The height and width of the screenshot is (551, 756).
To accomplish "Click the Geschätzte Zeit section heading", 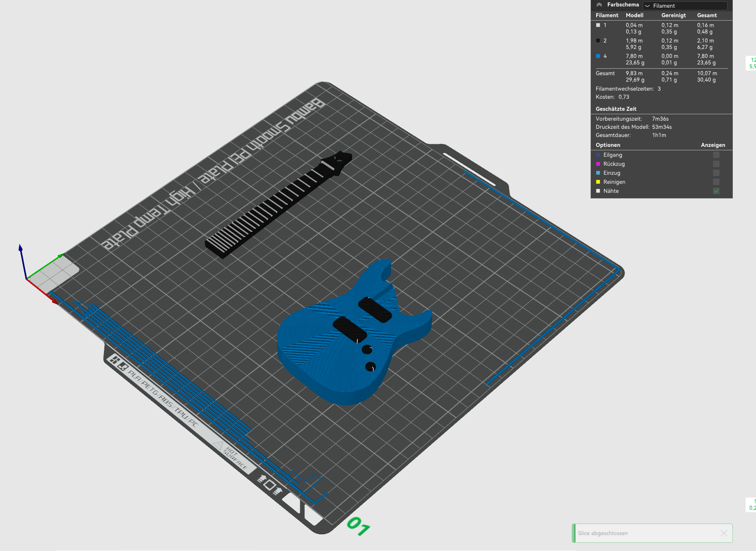I will [x=616, y=109].
